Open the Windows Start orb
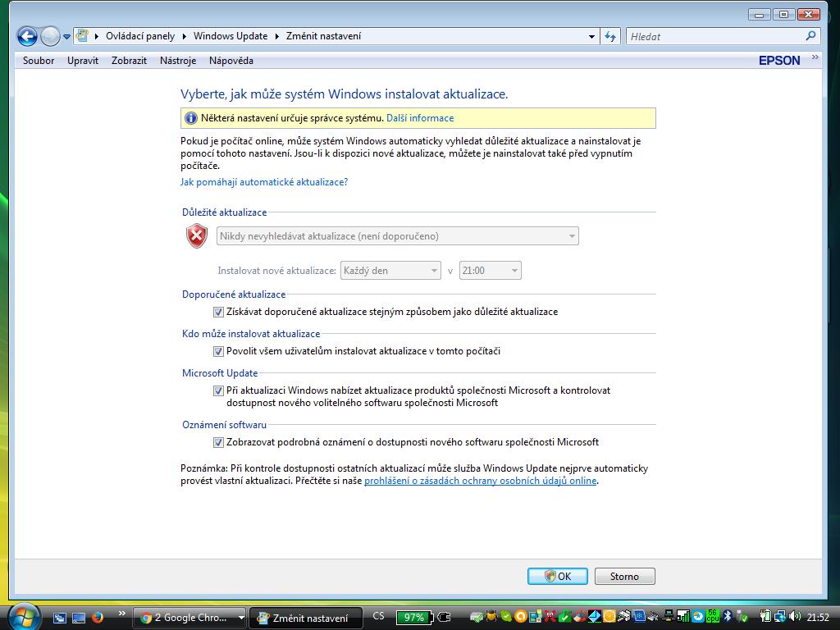The height and width of the screenshot is (630, 840). tap(22, 616)
